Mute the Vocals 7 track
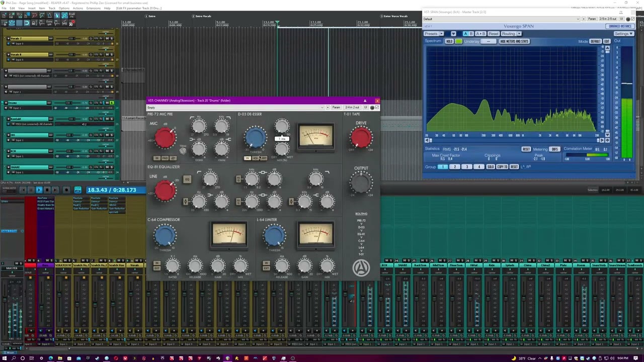The height and width of the screenshot is (362, 644). (x=107, y=39)
